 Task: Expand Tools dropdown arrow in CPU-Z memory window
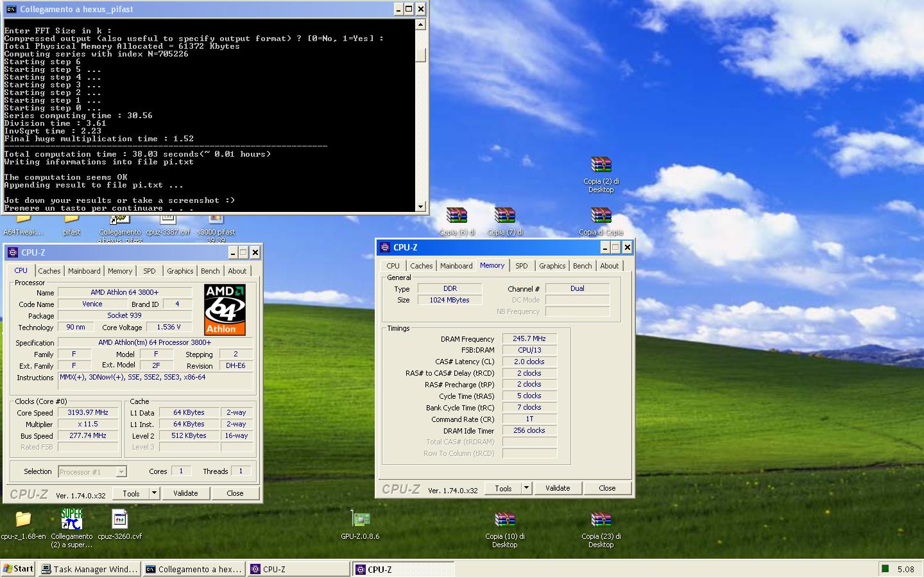(526, 488)
